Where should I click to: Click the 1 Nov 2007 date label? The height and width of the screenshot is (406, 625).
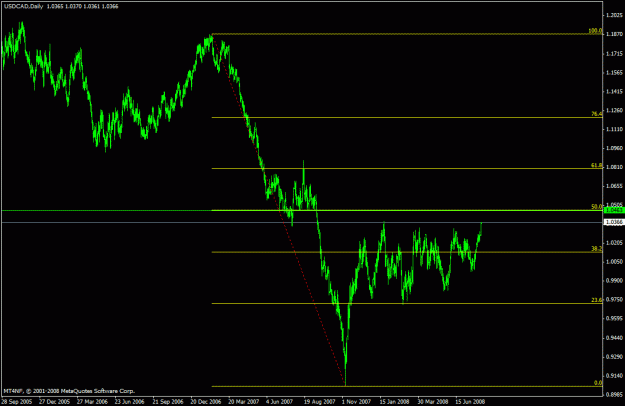tap(357, 402)
